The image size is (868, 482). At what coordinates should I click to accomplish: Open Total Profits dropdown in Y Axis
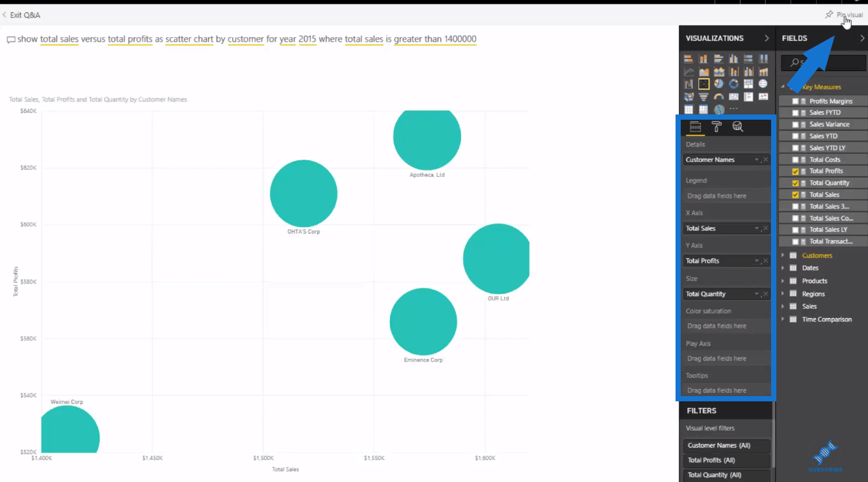coord(757,261)
